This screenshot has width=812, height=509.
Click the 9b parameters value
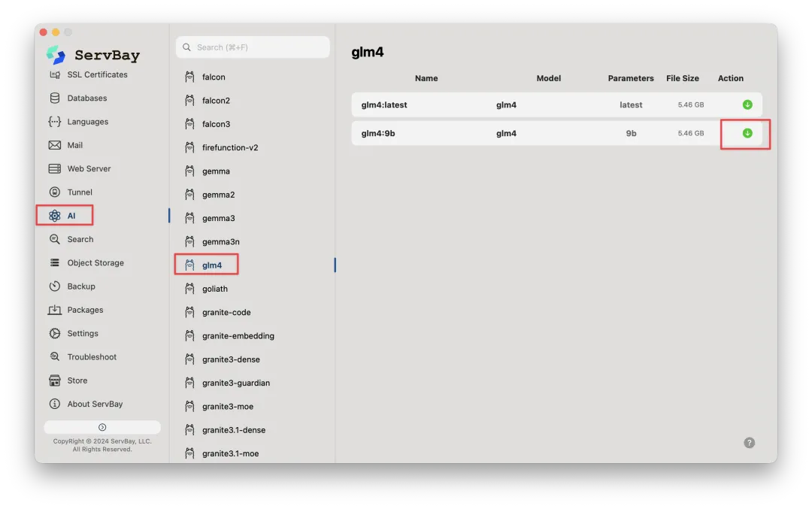pos(631,133)
